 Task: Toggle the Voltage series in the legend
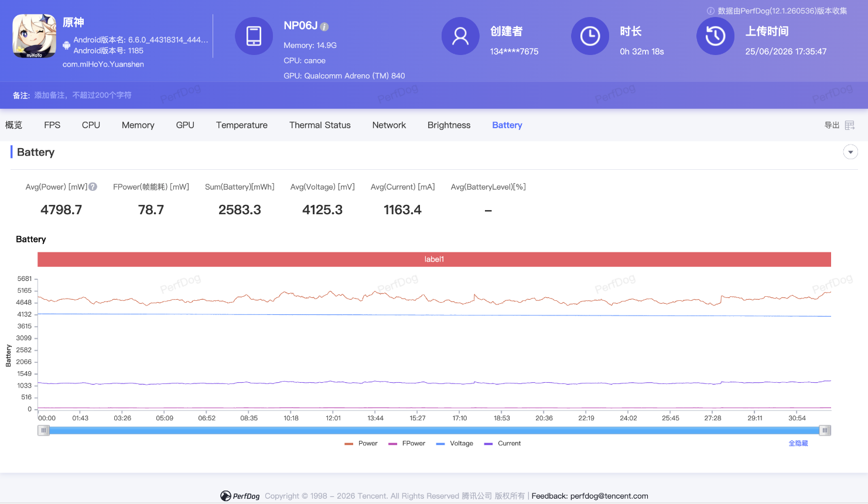pyautogui.click(x=454, y=444)
